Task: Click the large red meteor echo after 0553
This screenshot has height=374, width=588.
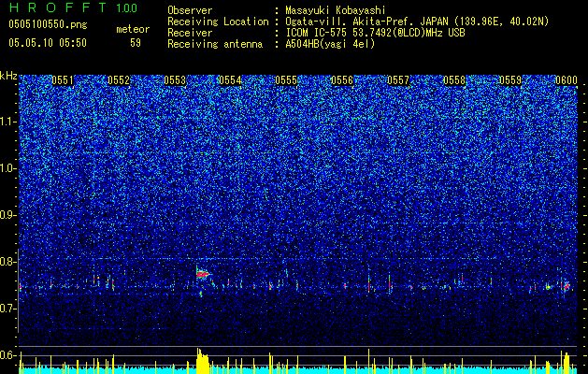Action: (203, 274)
